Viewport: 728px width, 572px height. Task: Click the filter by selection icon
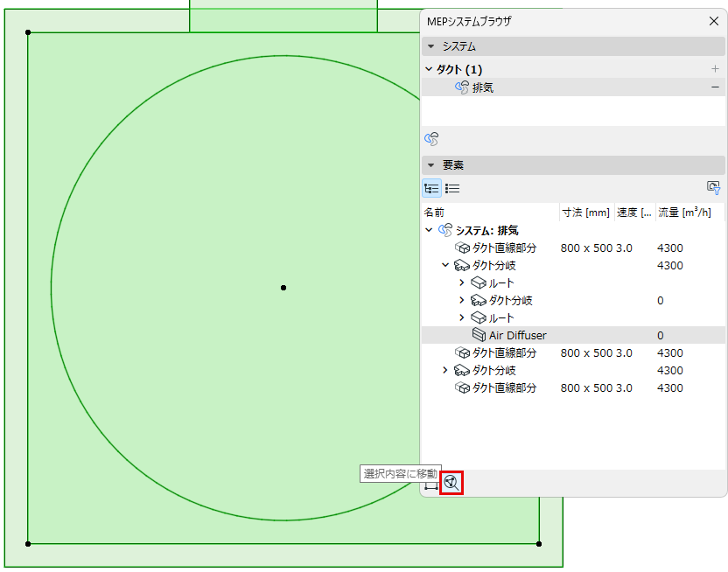click(x=713, y=188)
